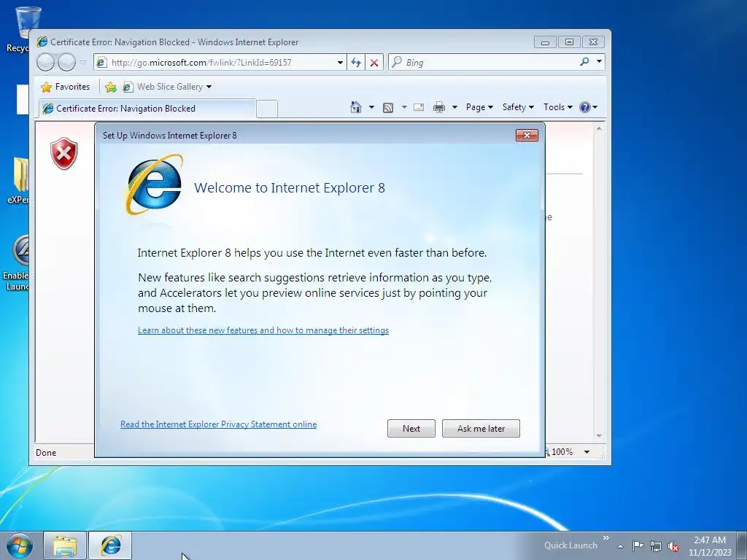Click the Show desktop button
The image size is (747, 560).
pos(742,545)
